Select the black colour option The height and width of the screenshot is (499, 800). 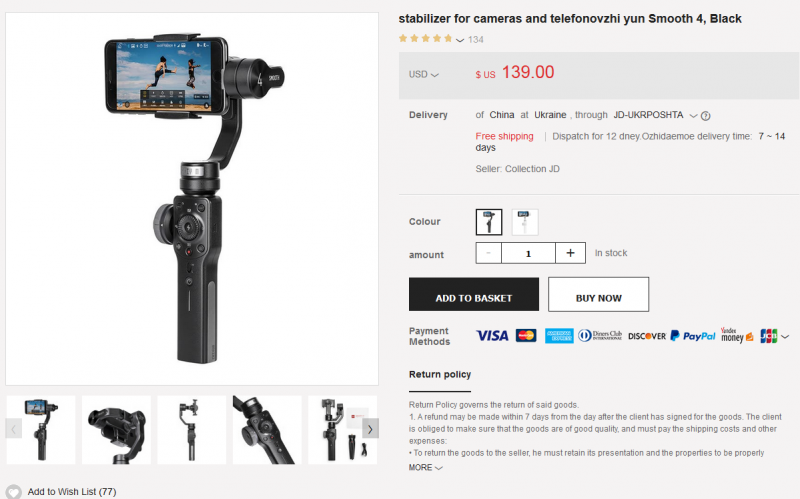[489, 222]
